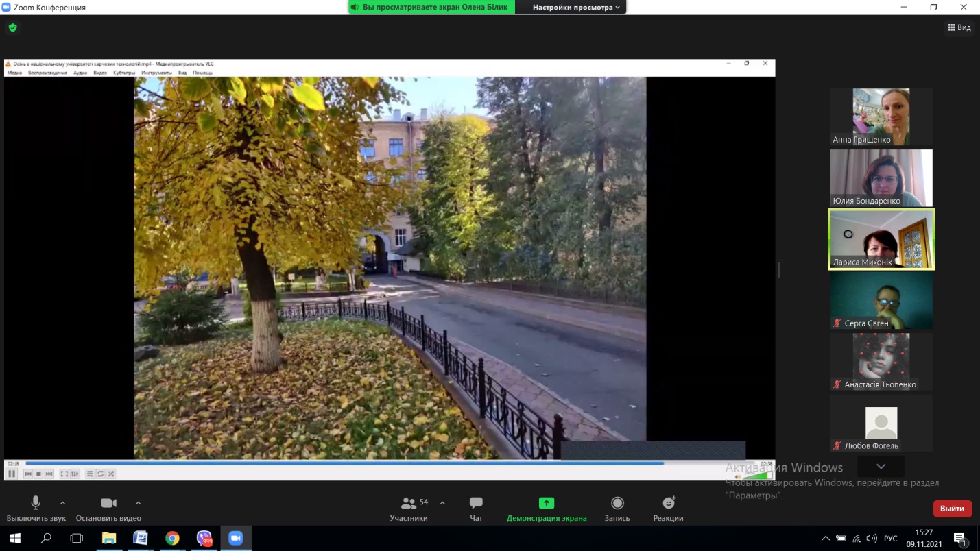Viewport: 980px width, 551px height.
Task: Select Серга Євген video thumbnail
Action: click(881, 301)
